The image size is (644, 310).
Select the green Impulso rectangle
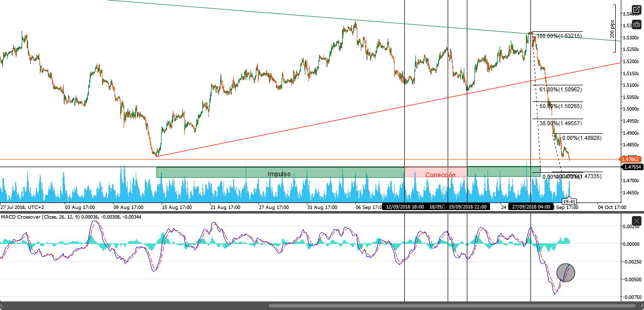(280, 173)
